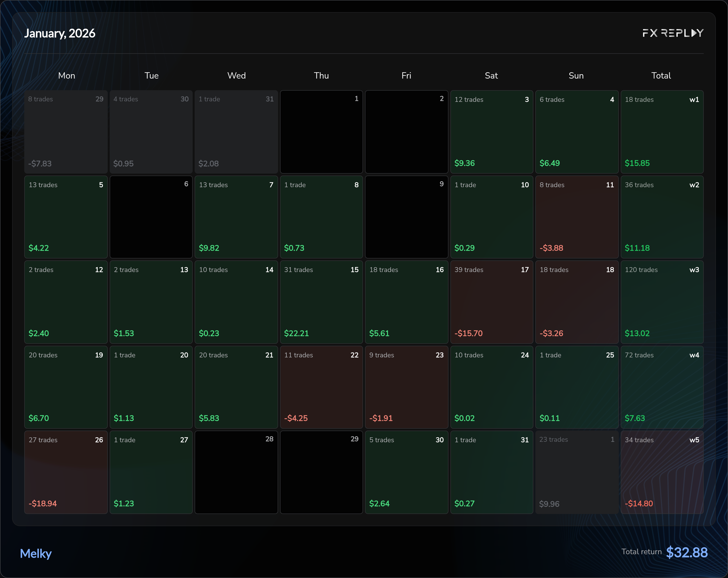Select the Mon column header

(66, 76)
